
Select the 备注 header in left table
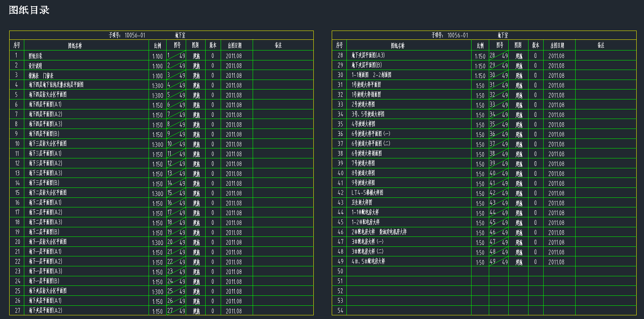coord(278,45)
